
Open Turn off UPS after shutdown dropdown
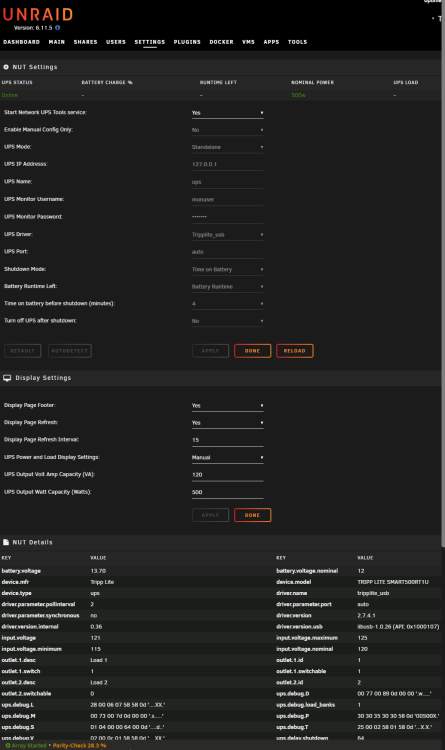[228, 321]
